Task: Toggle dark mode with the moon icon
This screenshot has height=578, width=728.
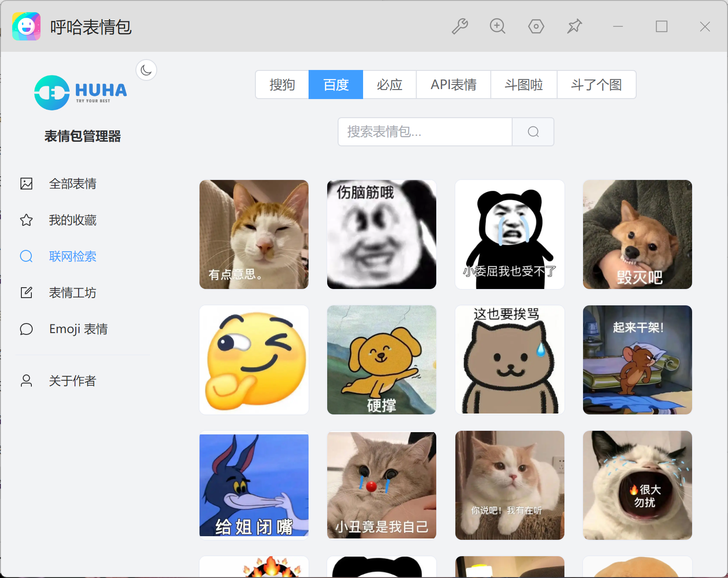Action: tap(146, 70)
